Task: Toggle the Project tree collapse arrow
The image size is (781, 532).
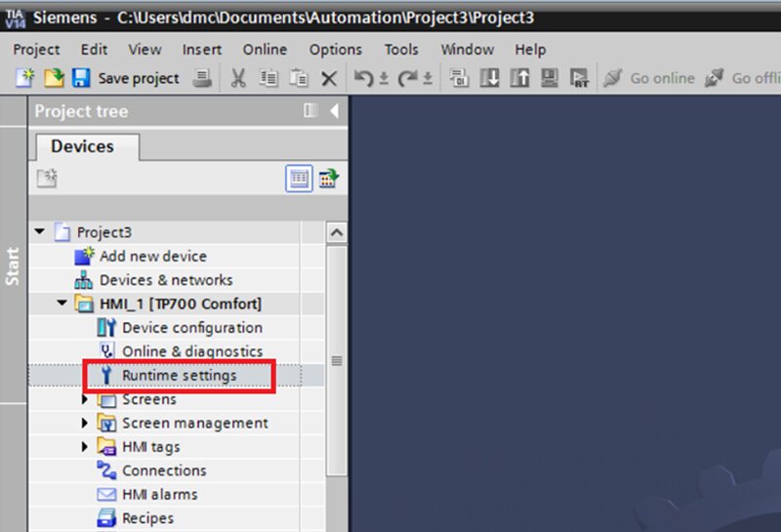Action: (335, 110)
